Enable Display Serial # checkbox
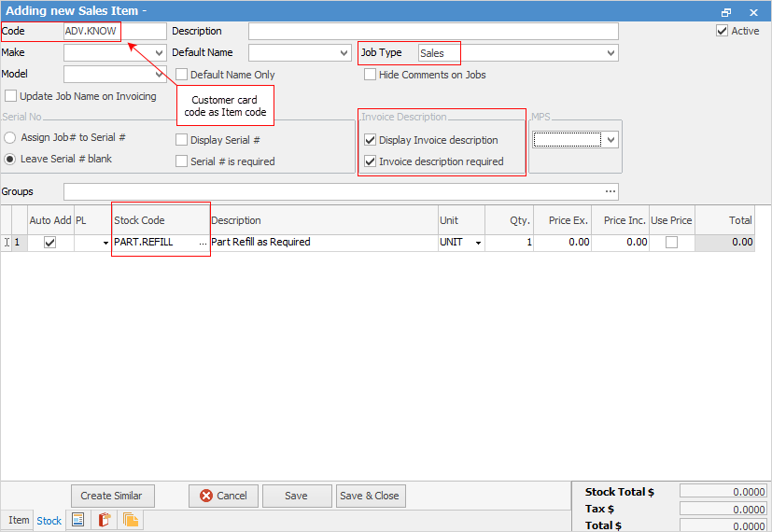 tap(182, 140)
